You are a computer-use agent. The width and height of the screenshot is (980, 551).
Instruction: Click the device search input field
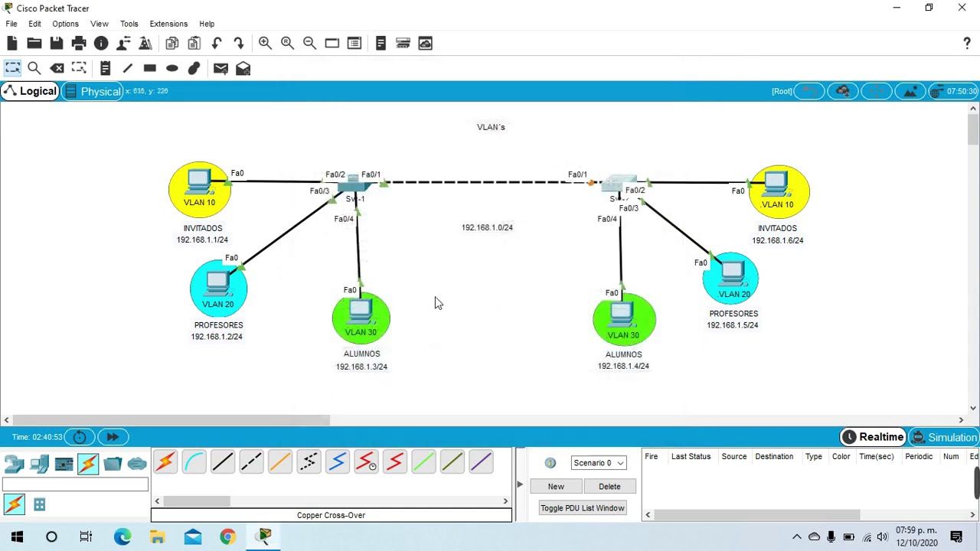click(75, 484)
